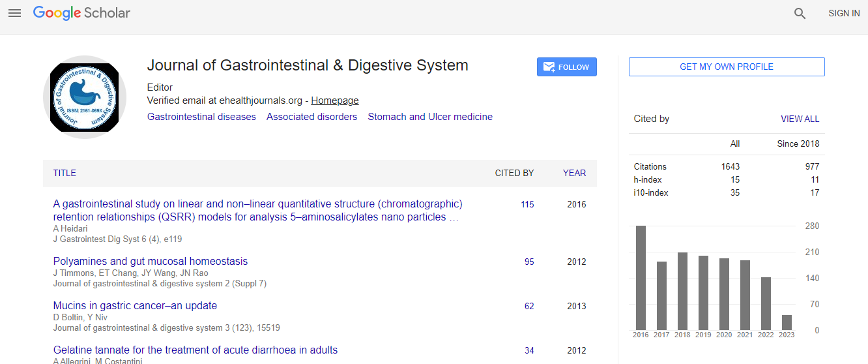Select Gastrointestinal diseases topic tag
Viewport: 868px width, 364px height.
pyautogui.click(x=201, y=117)
